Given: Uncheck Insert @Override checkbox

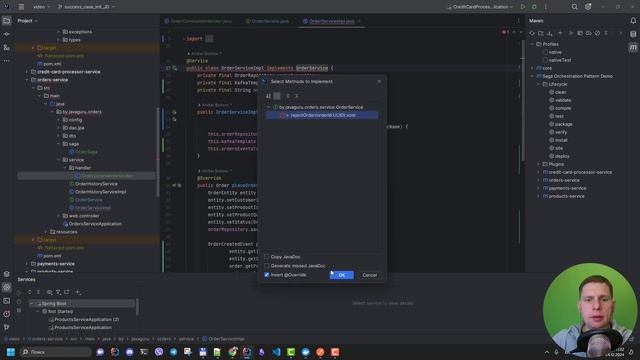Looking at the screenshot, I should [267, 275].
